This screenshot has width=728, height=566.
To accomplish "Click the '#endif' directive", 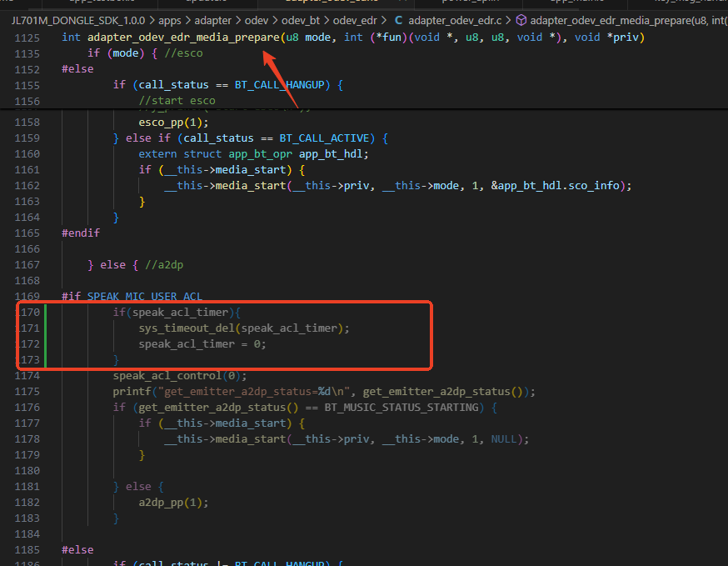I will [x=81, y=233].
